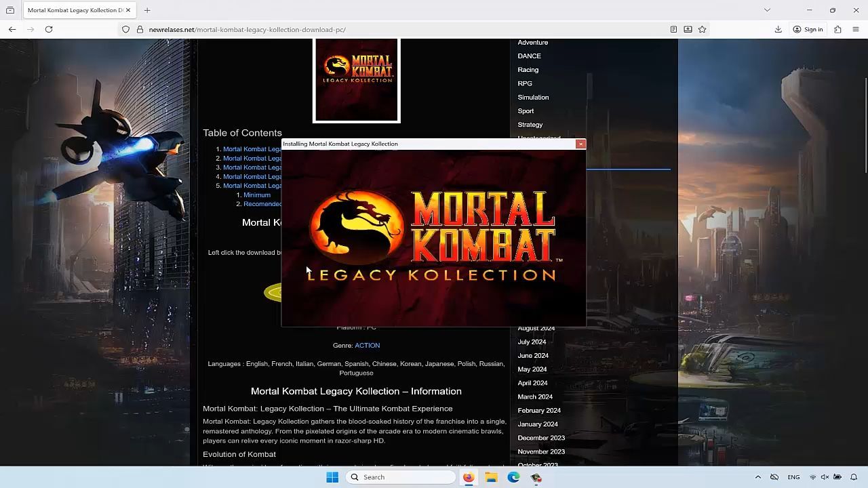868x488 pixels.
Task: Expand the list all tabs chevron
Action: point(767,10)
